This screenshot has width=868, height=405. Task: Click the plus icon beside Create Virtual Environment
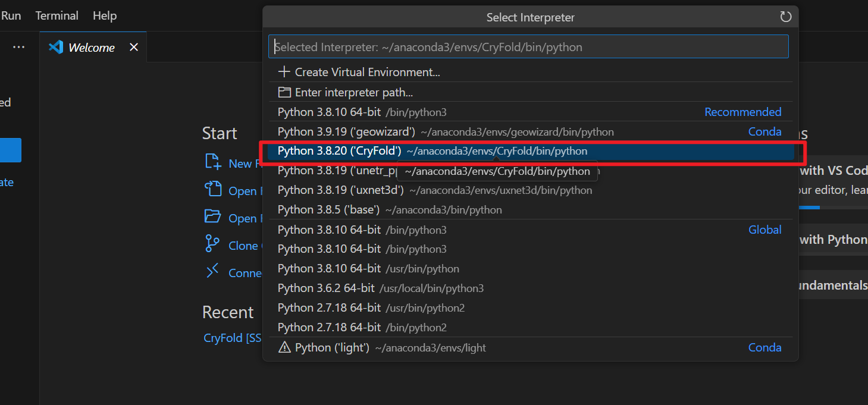coord(284,71)
